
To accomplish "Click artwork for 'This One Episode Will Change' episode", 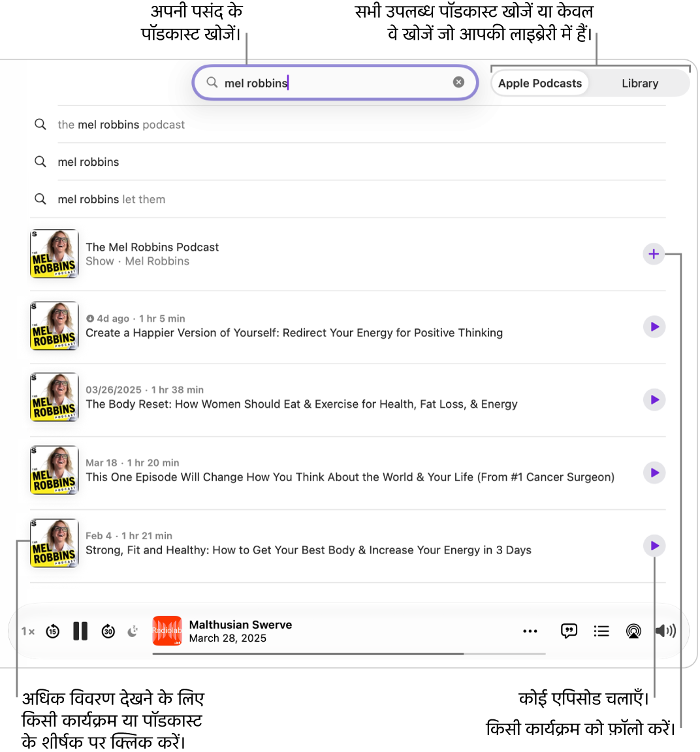I will (54, 470).
